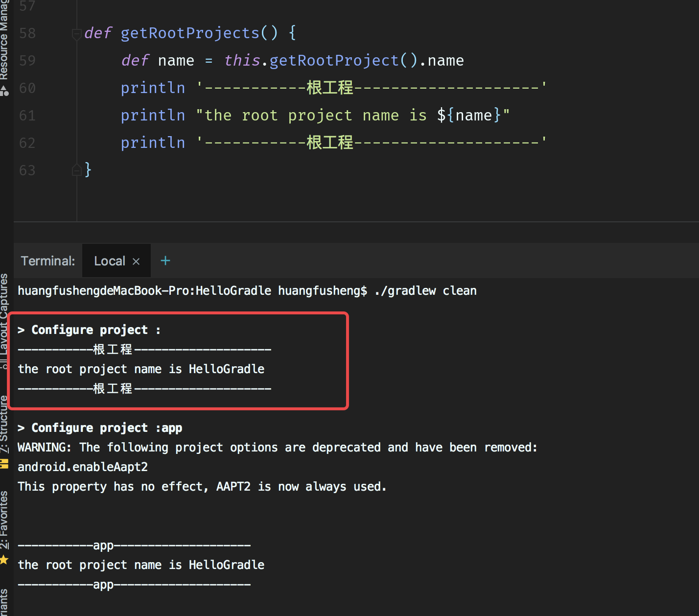Click 'android.enableAapt2' in terminal output
Image resolution: width=699 pixels, height=616 pixels.
pyautogui.click(x=83, y=467)
